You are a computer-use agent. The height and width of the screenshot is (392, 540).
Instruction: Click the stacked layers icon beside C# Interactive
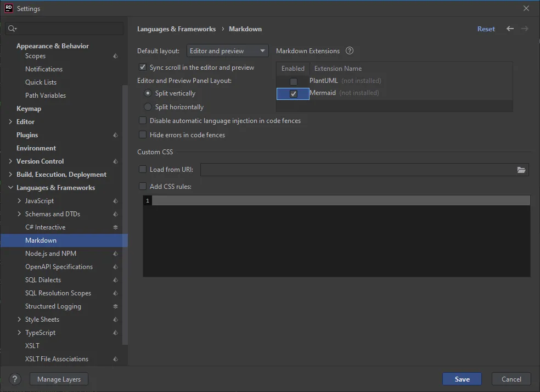pyautogui.click(x=115, y=227)
